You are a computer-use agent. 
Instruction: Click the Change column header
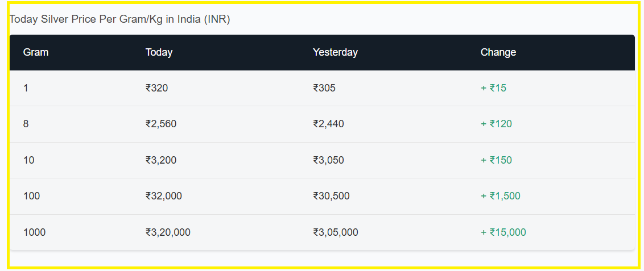click(498, 52)
